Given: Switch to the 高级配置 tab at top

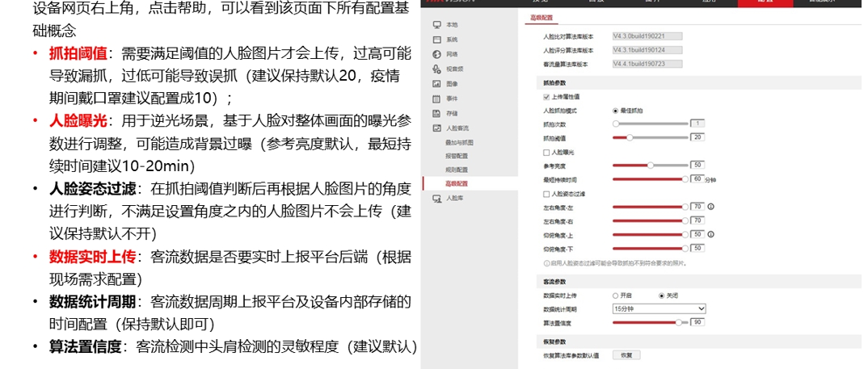Looking at the screenshot, I should point(541,18).
